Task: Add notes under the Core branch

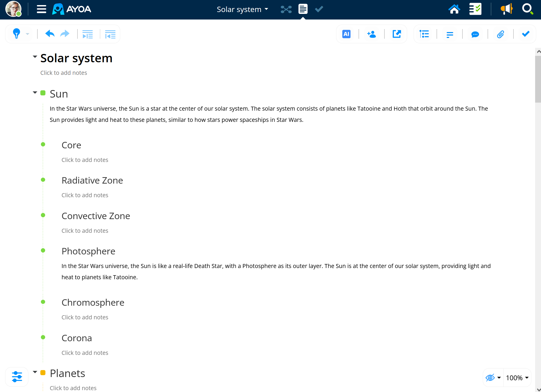Action: pyautogui.click(x=85, y=160)
